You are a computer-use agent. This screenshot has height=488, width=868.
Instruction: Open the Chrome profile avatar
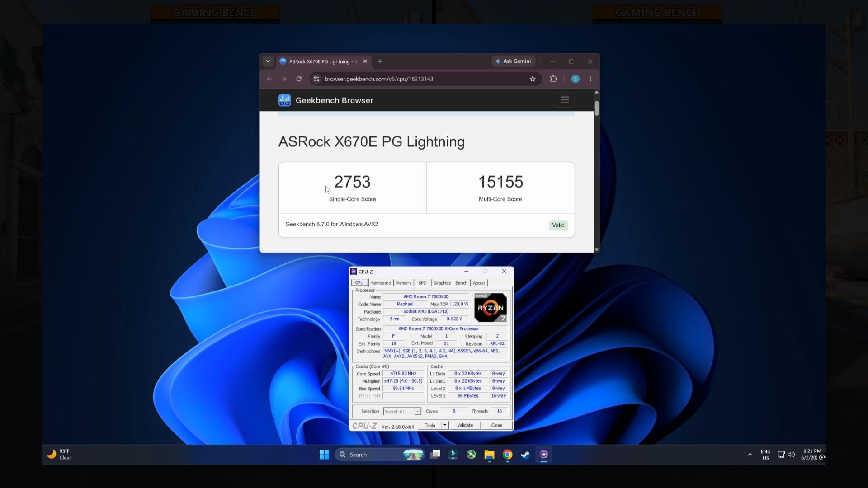tap(576, 79)
